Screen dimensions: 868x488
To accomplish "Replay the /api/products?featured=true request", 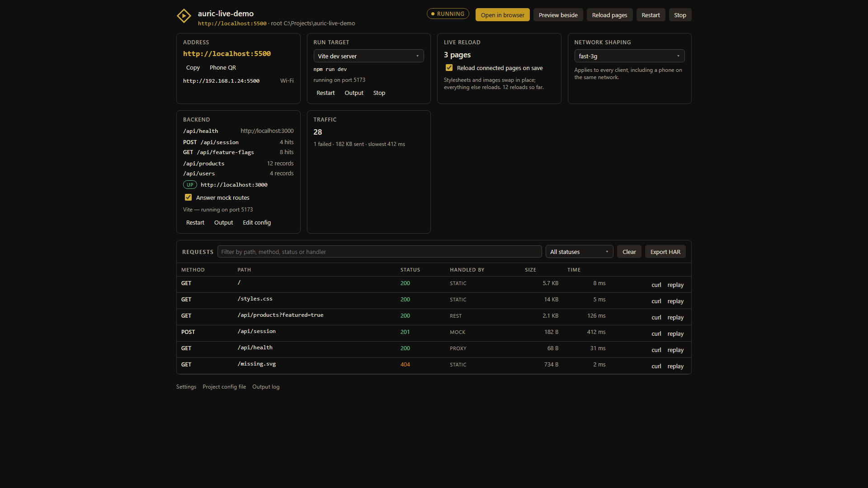I will click(675, 317).
